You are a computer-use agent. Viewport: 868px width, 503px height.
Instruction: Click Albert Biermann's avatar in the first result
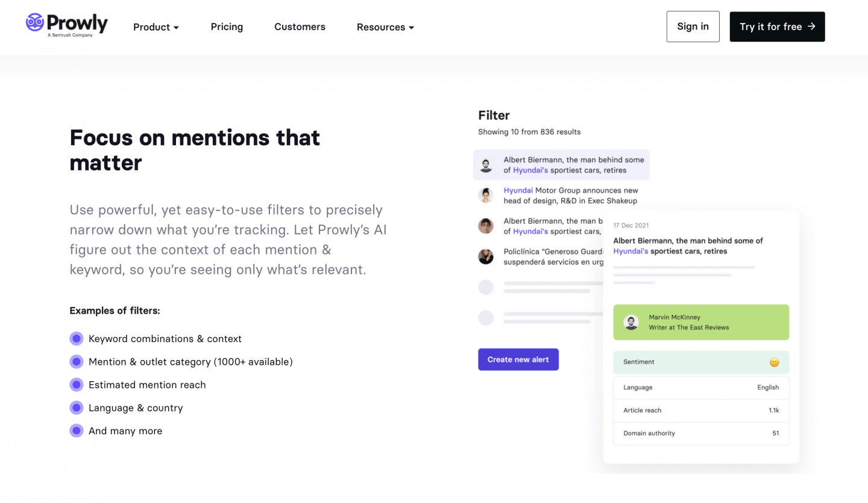point(486,165)
